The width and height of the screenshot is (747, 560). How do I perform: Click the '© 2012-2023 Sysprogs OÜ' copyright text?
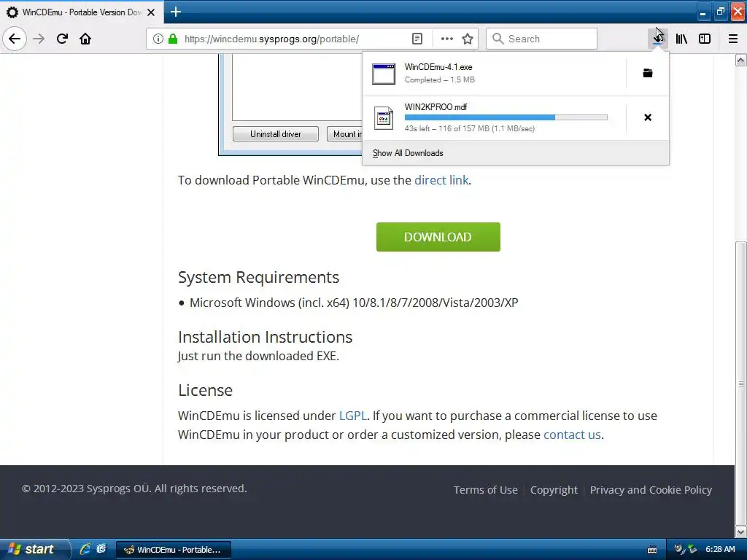coord(134,489)
